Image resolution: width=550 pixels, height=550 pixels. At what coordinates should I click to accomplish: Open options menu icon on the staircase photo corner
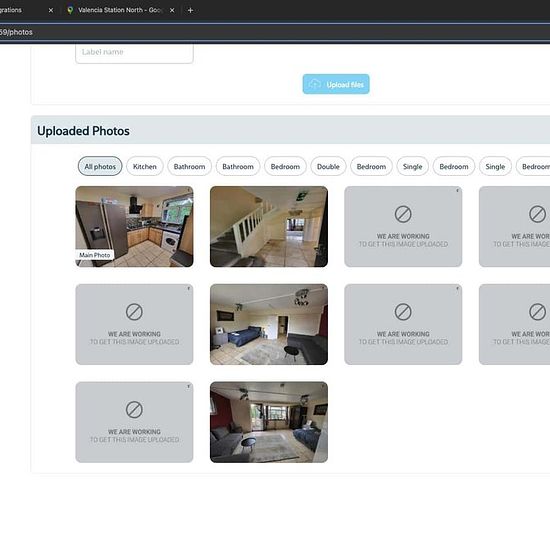tap(323, 190)
